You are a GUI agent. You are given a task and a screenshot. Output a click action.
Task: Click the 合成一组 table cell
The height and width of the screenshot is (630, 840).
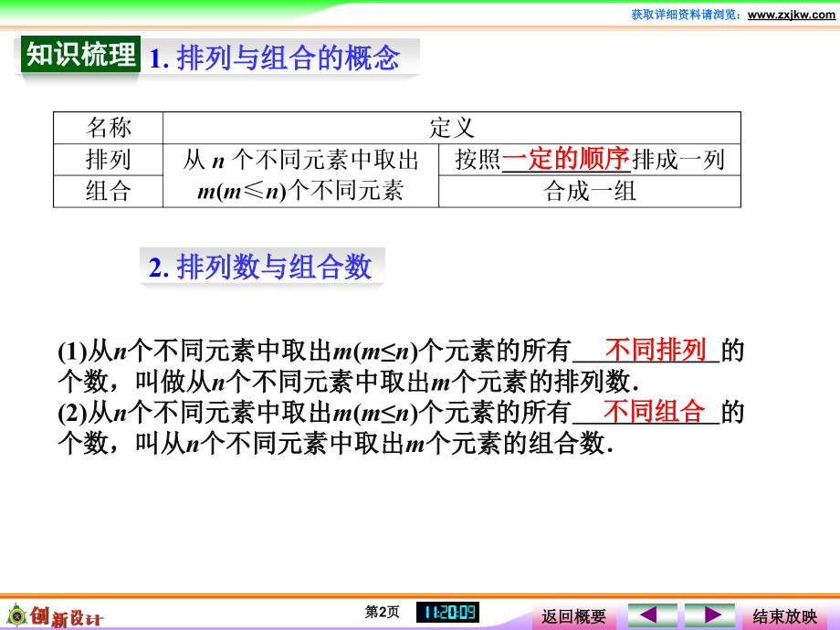590,191
